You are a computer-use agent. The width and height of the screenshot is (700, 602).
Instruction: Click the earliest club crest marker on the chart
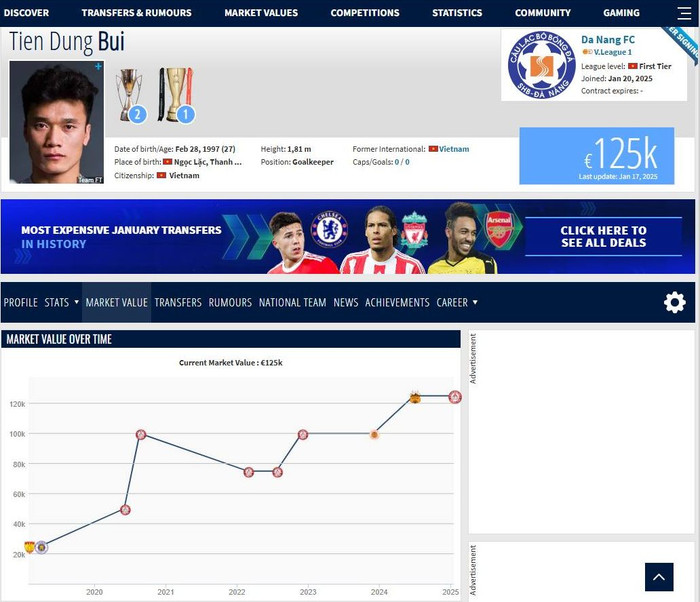(x=29, y=547)
